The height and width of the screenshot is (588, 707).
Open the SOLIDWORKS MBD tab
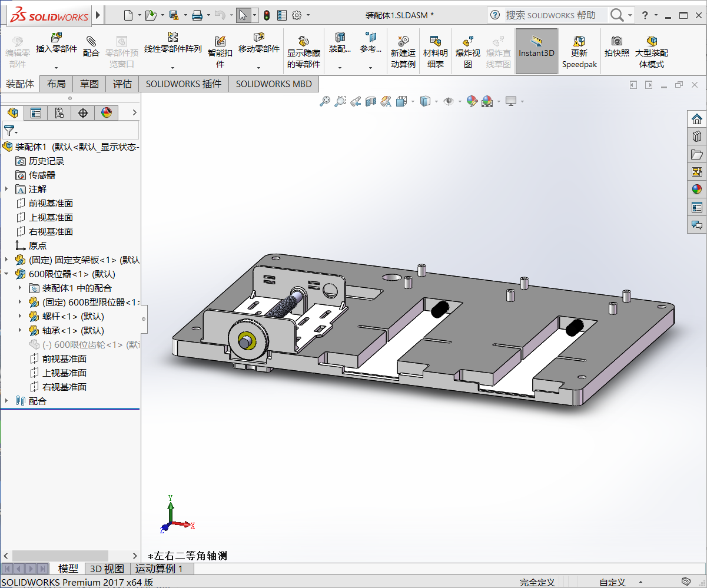pos(274,84)
